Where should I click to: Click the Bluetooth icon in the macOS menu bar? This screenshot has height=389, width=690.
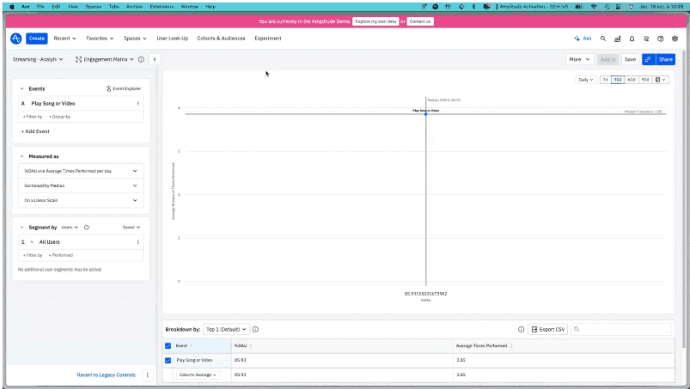[473, 7]
